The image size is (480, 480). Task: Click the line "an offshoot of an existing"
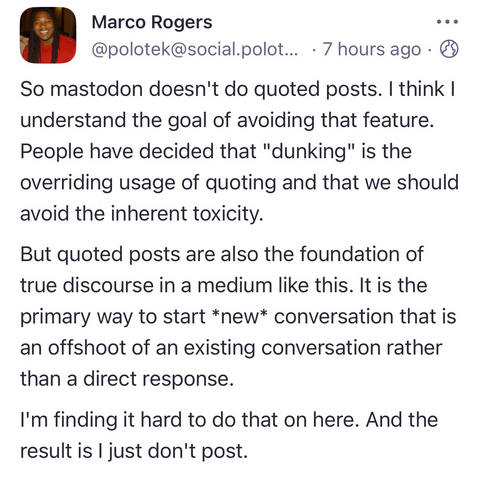[231, 348]
